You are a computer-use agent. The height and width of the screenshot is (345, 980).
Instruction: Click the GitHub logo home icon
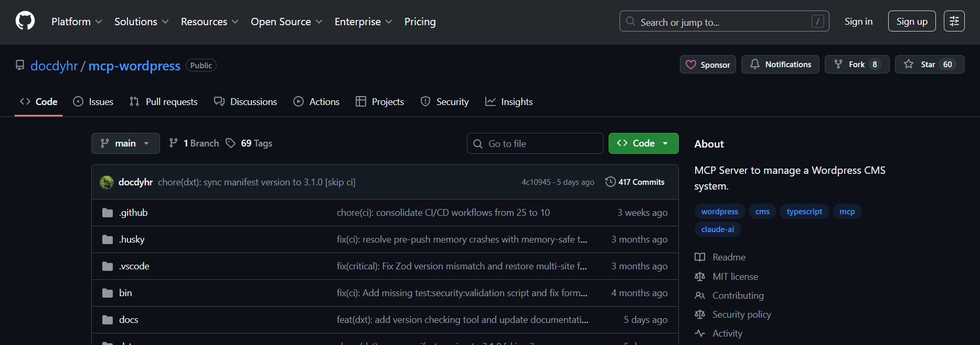click(x=25, y=21)
